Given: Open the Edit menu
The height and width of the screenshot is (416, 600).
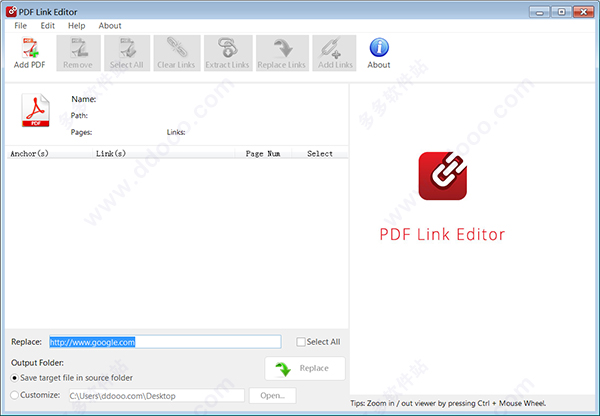Looking at the screenshot, I should pos(47,26).
